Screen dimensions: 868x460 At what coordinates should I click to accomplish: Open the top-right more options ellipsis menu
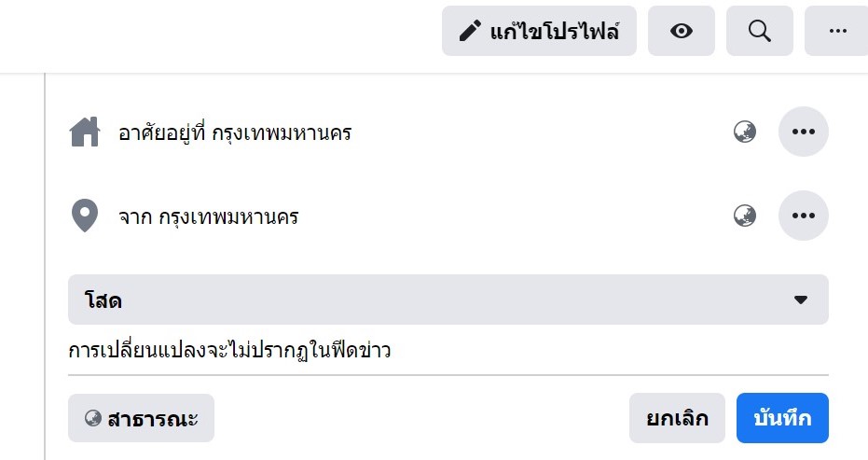(837, 31)
